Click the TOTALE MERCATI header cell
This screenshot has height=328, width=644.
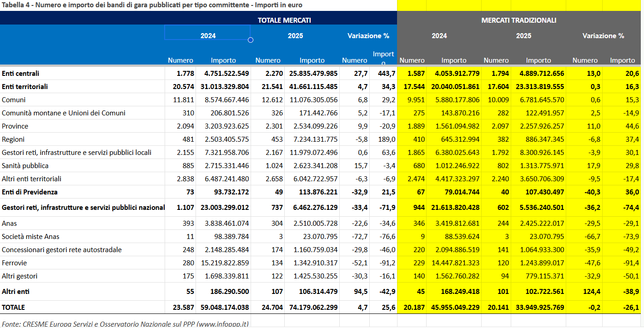pos(284,20)
